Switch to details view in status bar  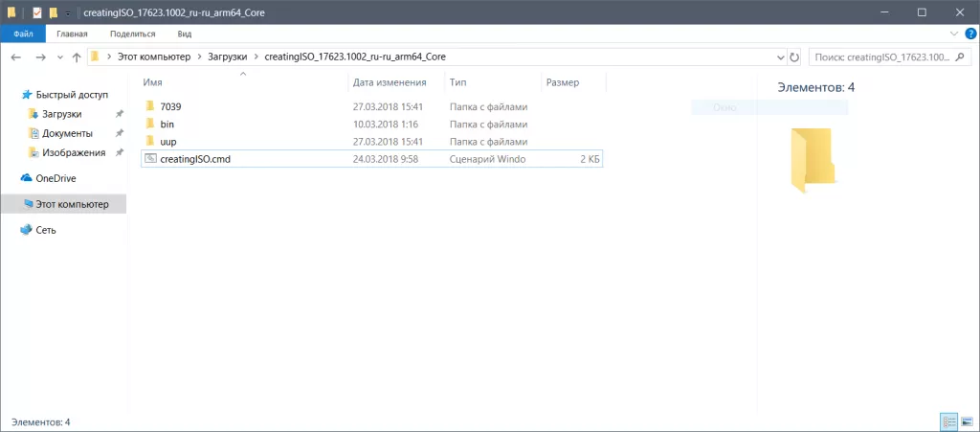click(948, 422)
